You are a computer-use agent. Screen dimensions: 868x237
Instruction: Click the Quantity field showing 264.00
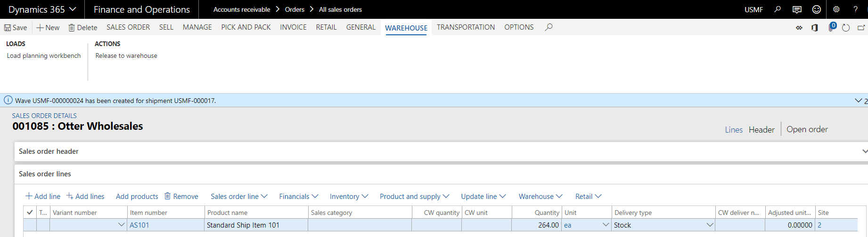(x=536, y=225)
